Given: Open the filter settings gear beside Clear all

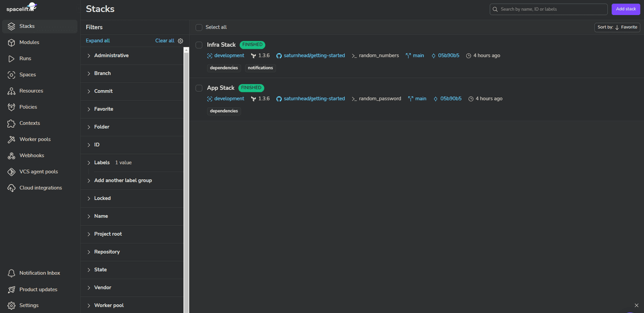Looking at the screenshot, I should click(180, 40).
